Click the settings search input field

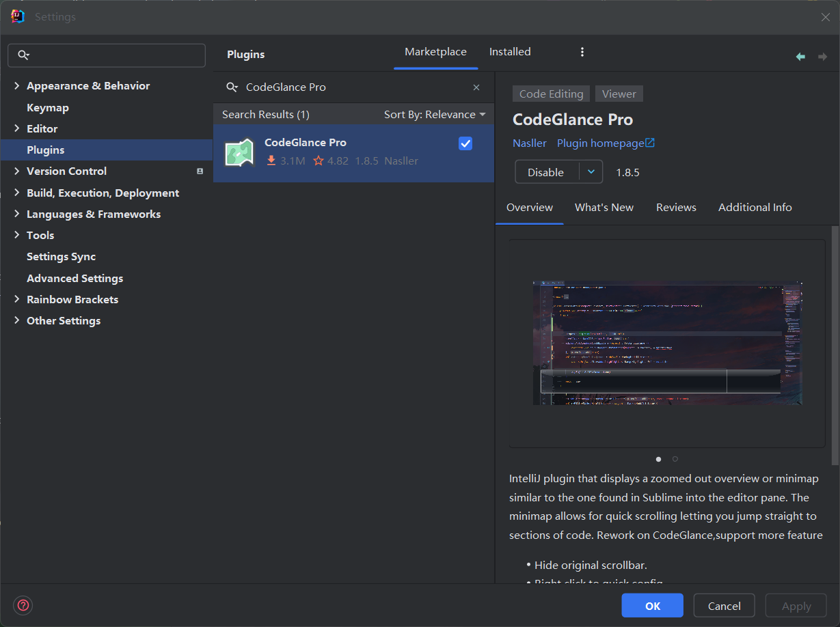(107, 55)
